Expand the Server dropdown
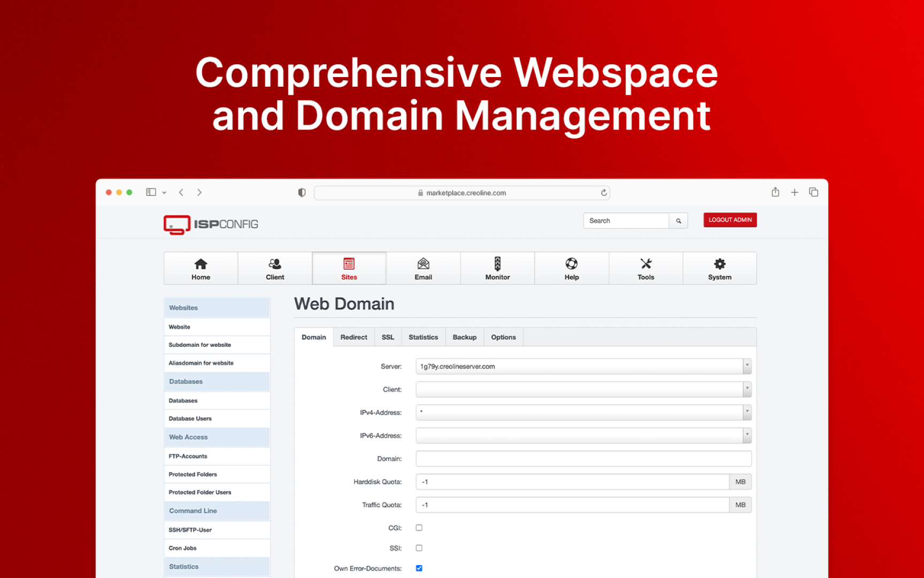 pyautogui.click(x=747, y=367)
